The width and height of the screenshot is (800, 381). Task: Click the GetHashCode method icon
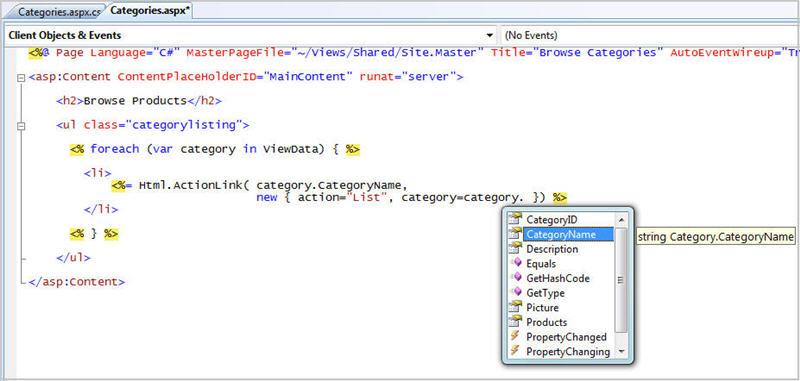point(516,278)
